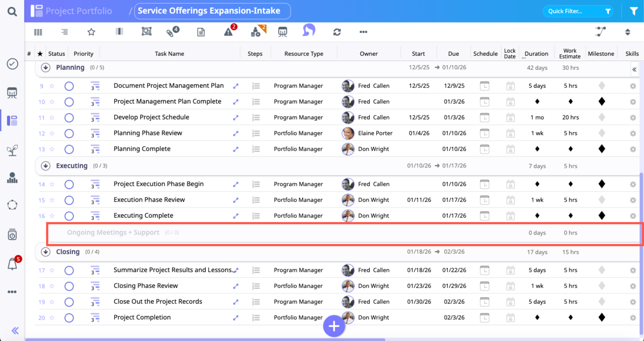Open the more options ellipsis in toolbar

tap(363, 32)
